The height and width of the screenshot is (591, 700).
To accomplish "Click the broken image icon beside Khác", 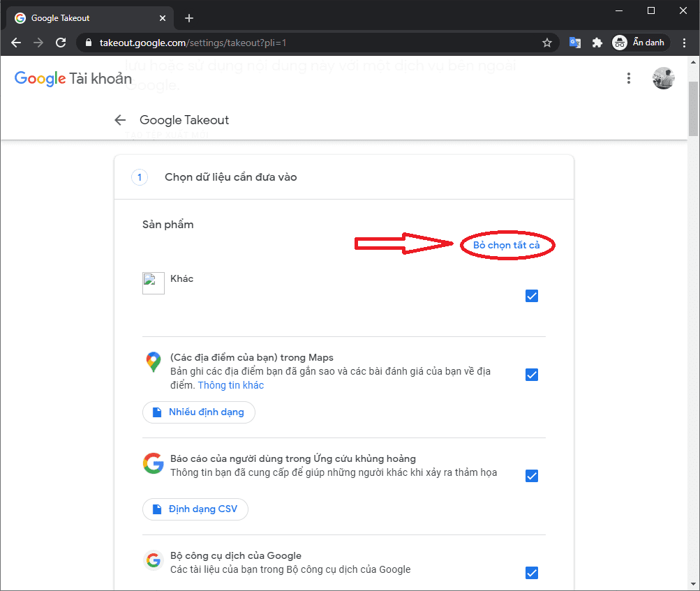I will tap(153, 283).
